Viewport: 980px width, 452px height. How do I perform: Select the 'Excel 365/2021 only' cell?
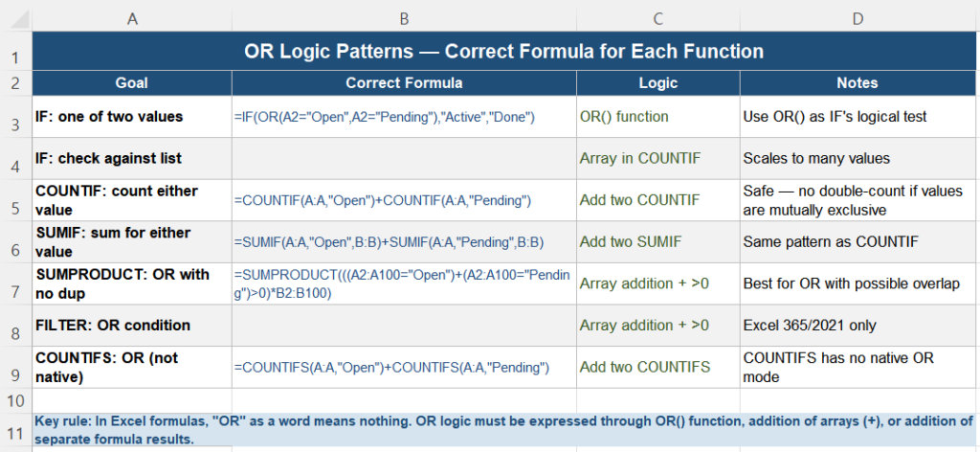click(857, 326)
